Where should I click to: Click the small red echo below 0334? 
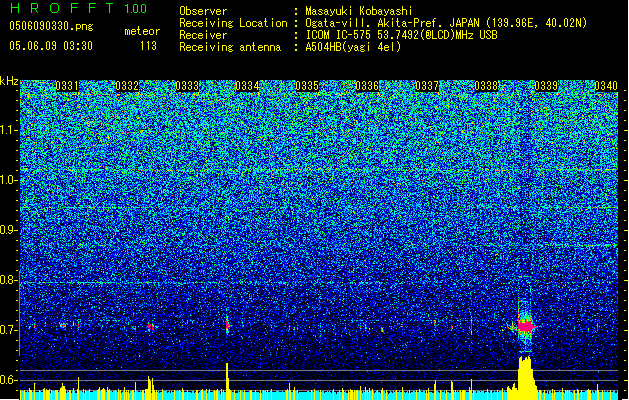[x=227, y=324]
